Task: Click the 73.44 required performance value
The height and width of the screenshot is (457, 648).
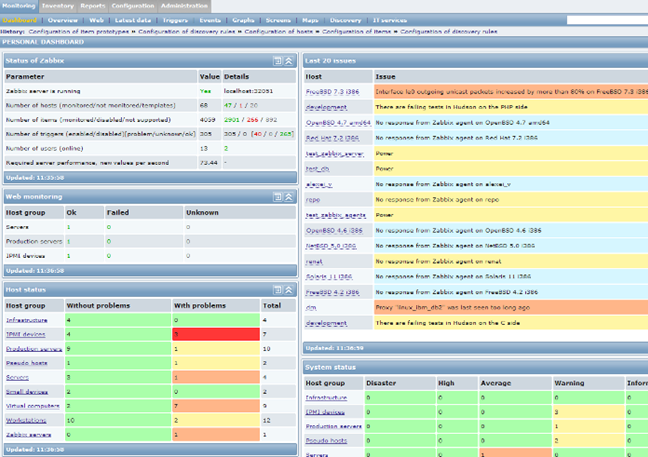Action: tap(208, 163)
